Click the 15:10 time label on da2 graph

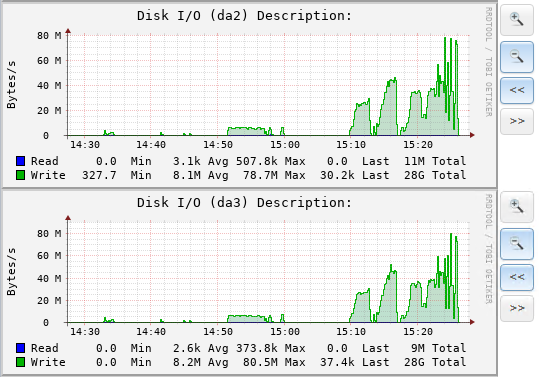point(351,145)
